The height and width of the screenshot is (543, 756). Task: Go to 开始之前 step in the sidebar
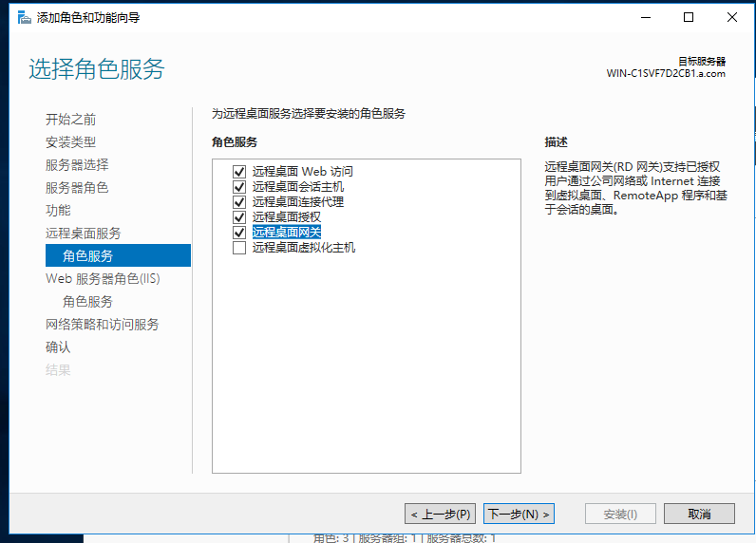pos(70,120)
